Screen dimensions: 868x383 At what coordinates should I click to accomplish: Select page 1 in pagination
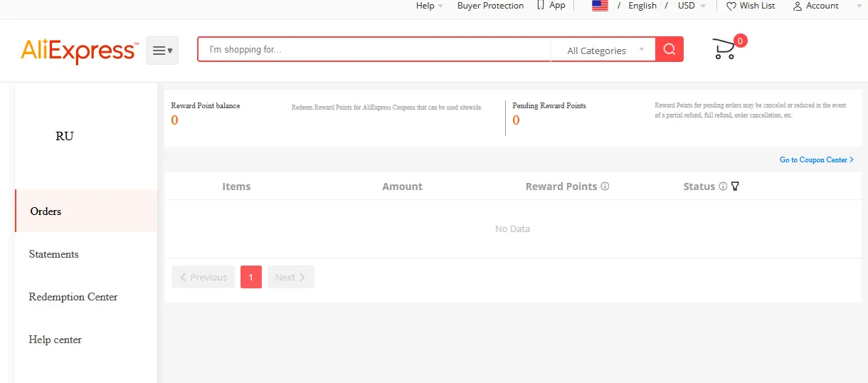251,277
